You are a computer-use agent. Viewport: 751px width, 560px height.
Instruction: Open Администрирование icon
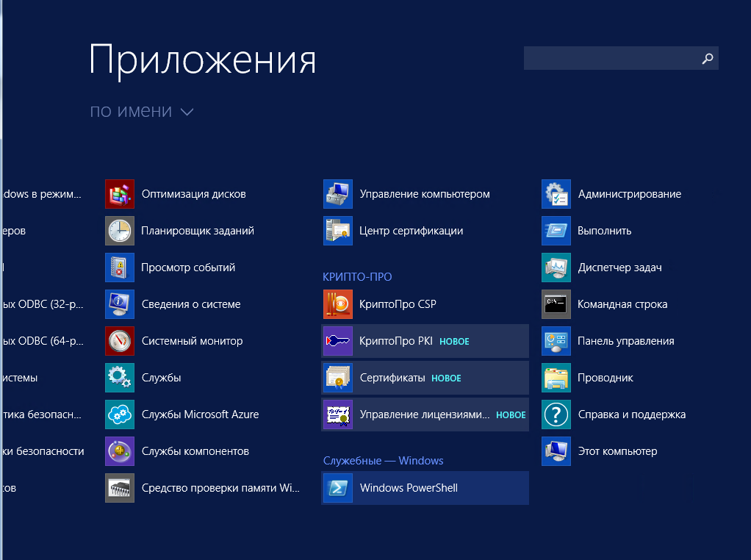(x=556, y=194)
